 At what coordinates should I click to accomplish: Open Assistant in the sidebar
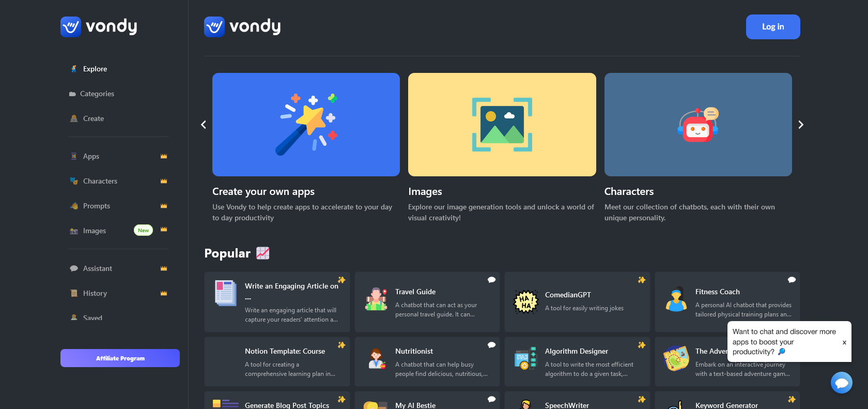[97, 268]
